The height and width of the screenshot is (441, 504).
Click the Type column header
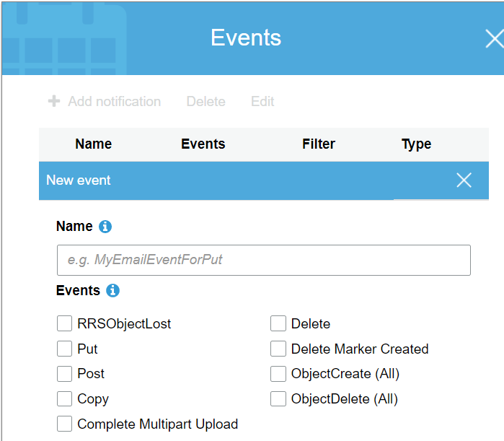[416, 144]
